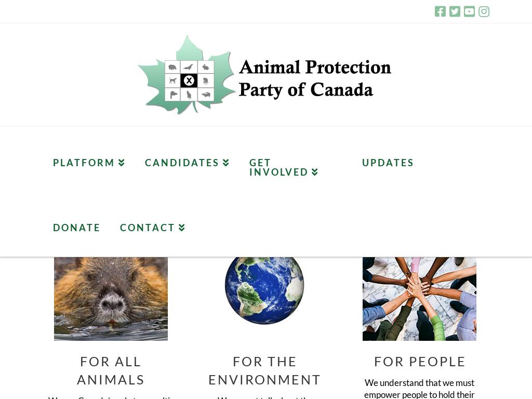
Task: Select the For All Animals heading
Action: coord(111,370)
